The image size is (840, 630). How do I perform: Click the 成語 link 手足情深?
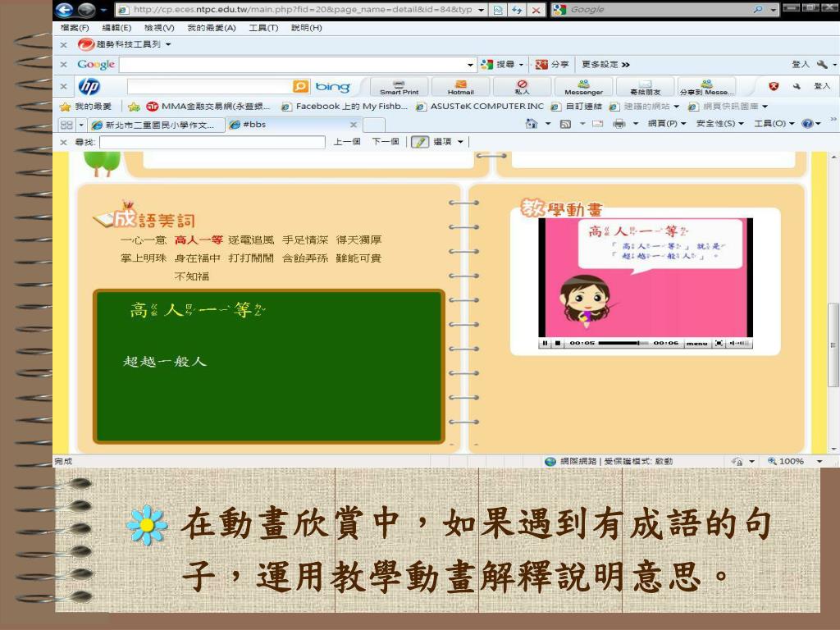coord(305,240)
